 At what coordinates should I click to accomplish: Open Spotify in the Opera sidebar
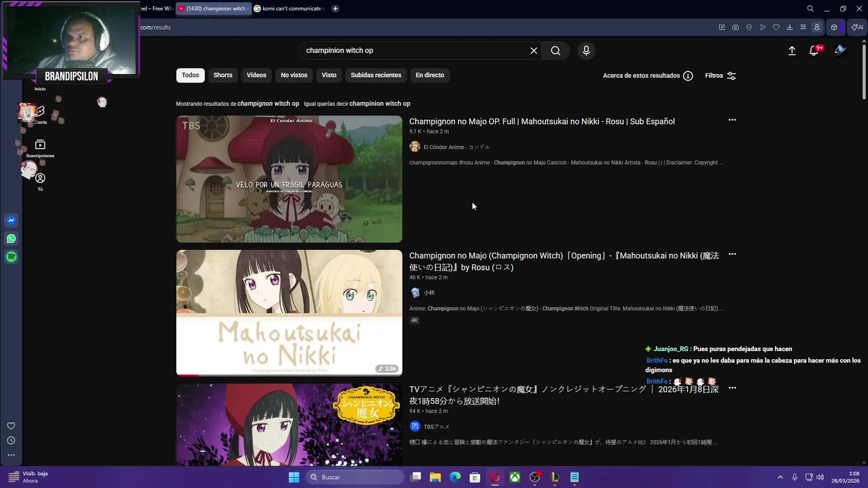(12, 257)
